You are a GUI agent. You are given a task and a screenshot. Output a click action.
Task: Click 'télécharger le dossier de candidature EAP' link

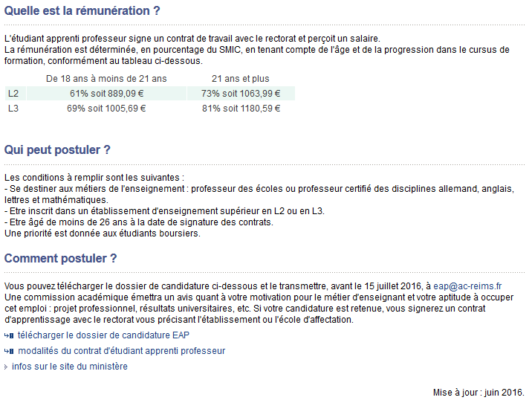point(103,335)
